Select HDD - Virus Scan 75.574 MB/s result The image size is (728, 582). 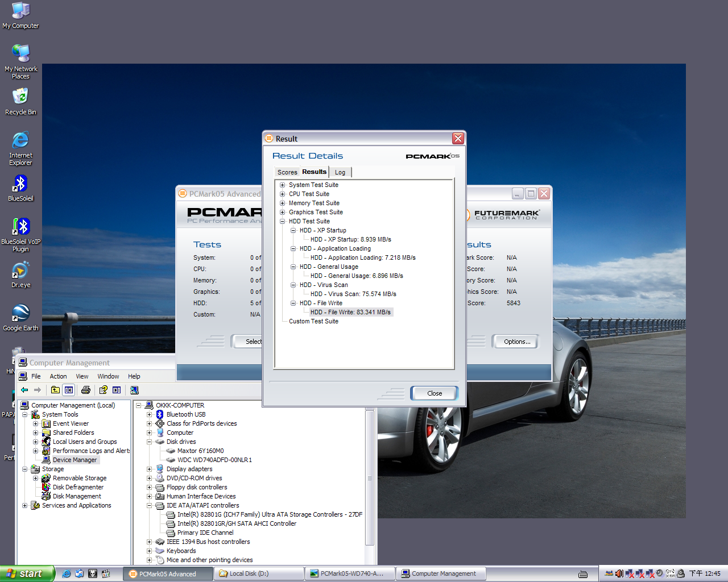[353, 294]
